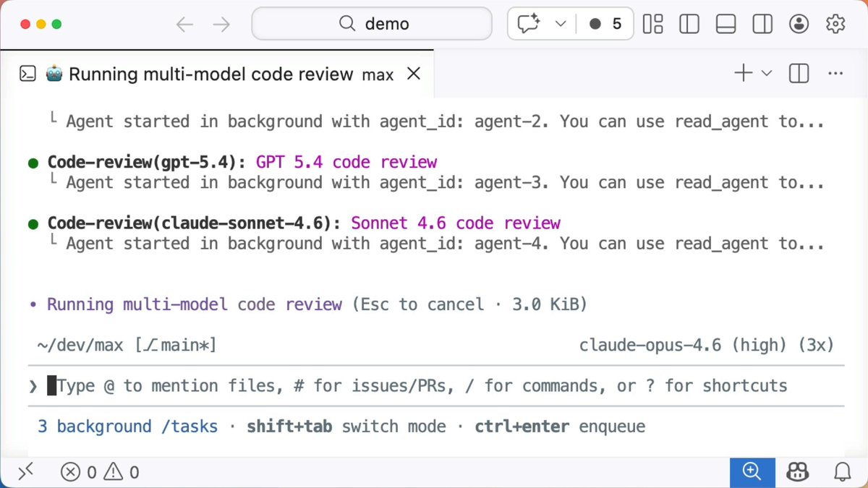Close the Running multi-model code review tab
This screenshot has width=868, height=488.
pos(414,74)
